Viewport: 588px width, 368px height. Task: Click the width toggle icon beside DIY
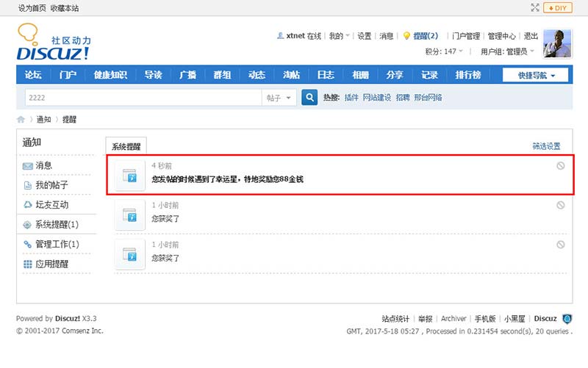coord(535,7)
